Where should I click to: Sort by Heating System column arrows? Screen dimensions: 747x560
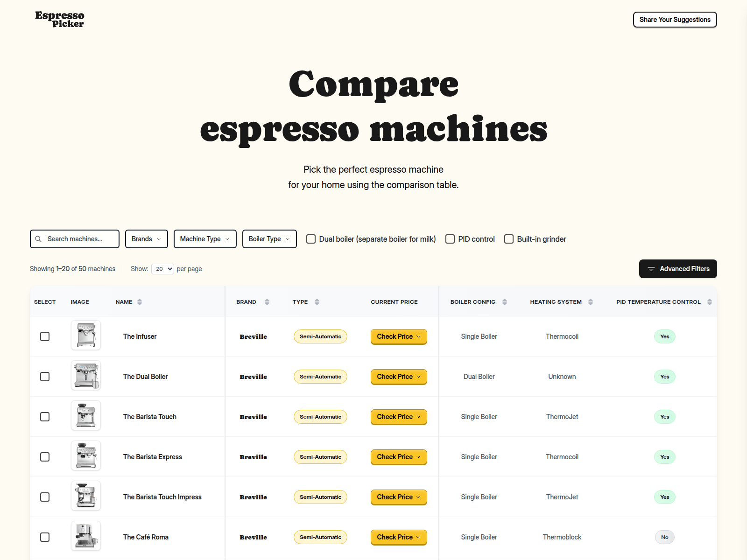[x=591, y=302]
